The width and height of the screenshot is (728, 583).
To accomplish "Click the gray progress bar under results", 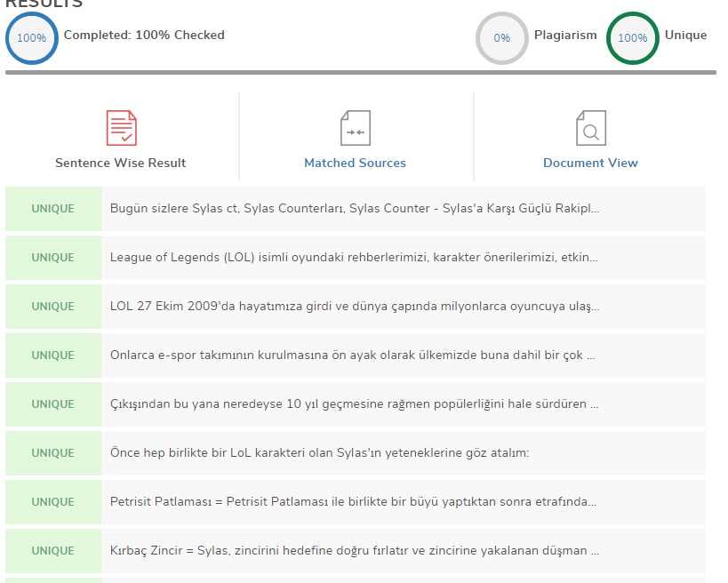I will [x=360, y=73].
